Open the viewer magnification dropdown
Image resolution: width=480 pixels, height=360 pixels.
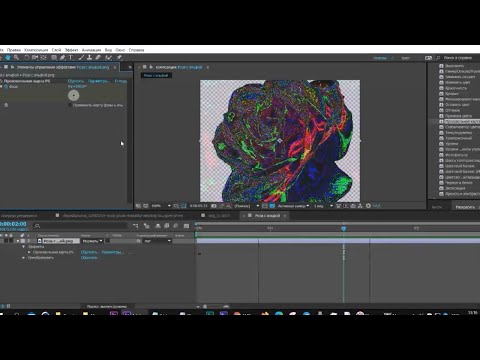pos(161,206)
